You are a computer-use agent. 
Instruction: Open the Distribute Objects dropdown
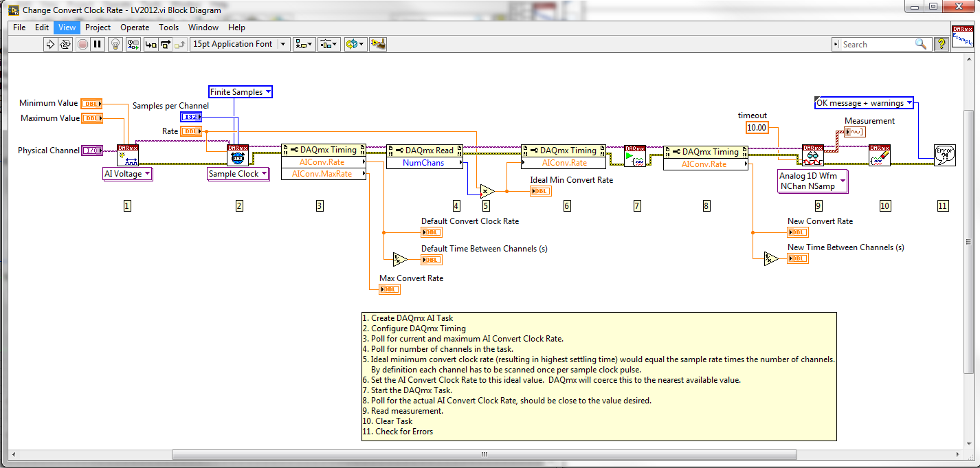coord(329,44)
